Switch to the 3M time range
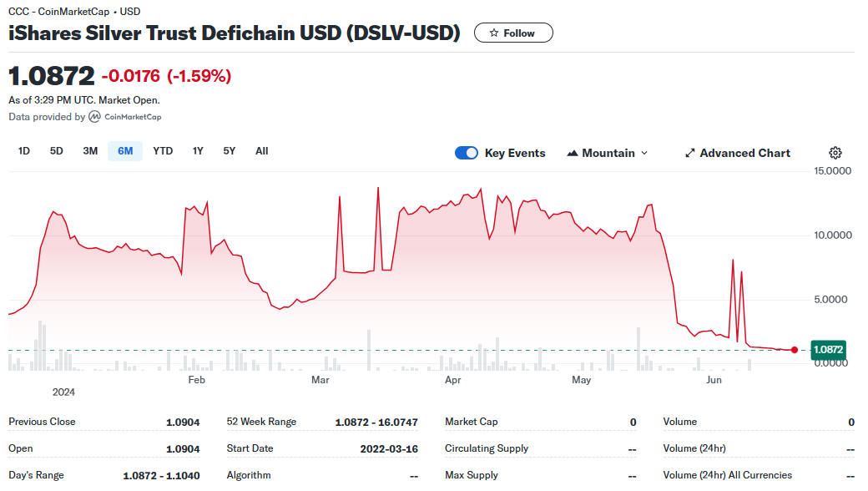 (x=90, y=151)
